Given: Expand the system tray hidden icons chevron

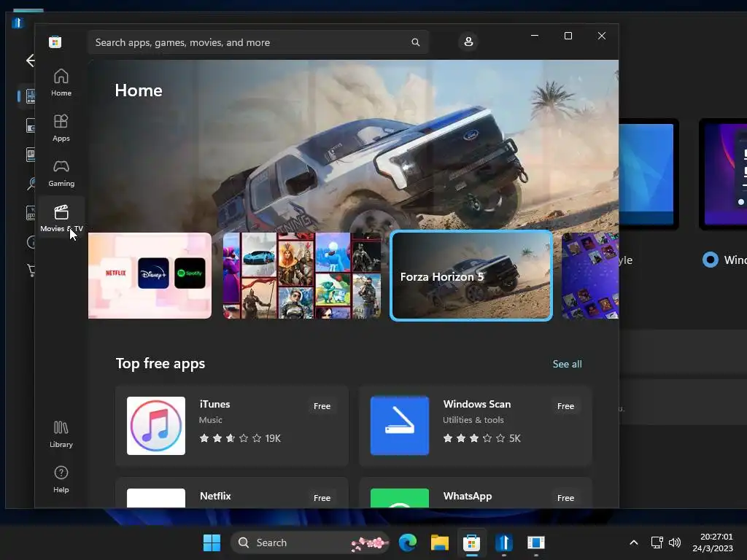Looking at the screenshot, I should click(634, 542).
